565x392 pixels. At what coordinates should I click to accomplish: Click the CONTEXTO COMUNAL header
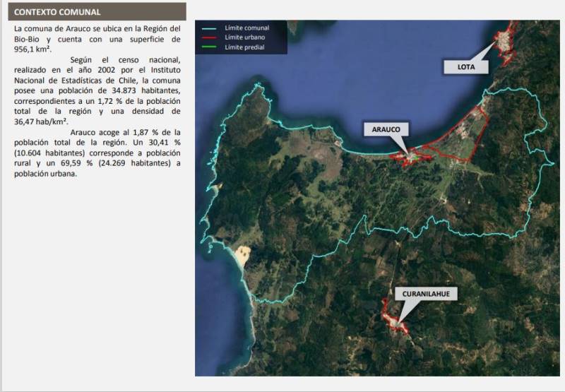click(x=97, y=12)
